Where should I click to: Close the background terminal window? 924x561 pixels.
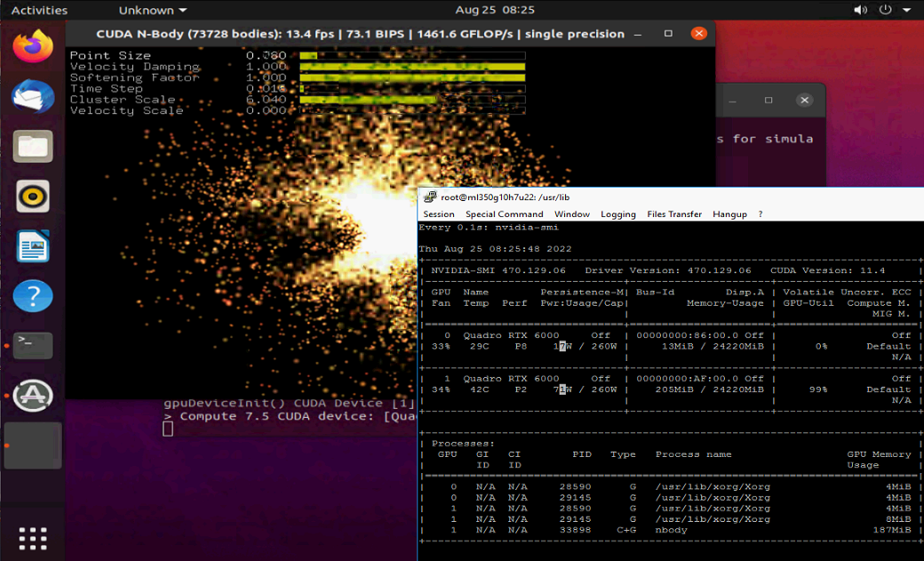tap(804, 100)
